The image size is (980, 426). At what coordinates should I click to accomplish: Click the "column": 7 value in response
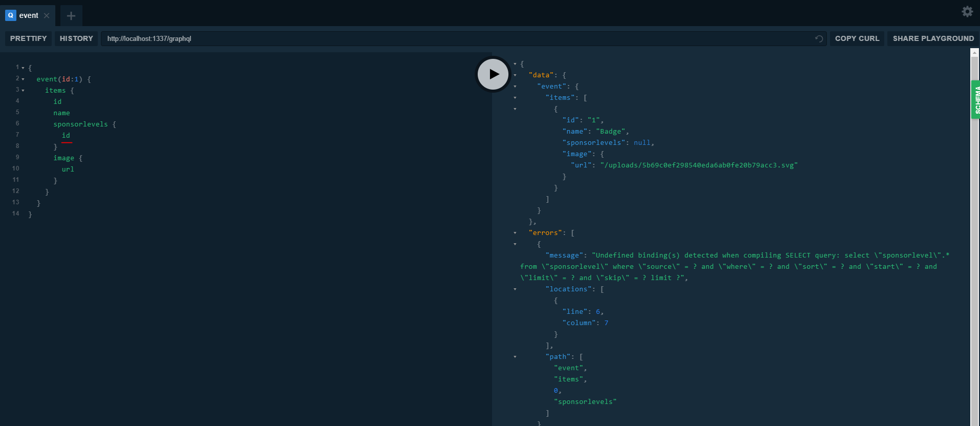(x=606, y=323)
